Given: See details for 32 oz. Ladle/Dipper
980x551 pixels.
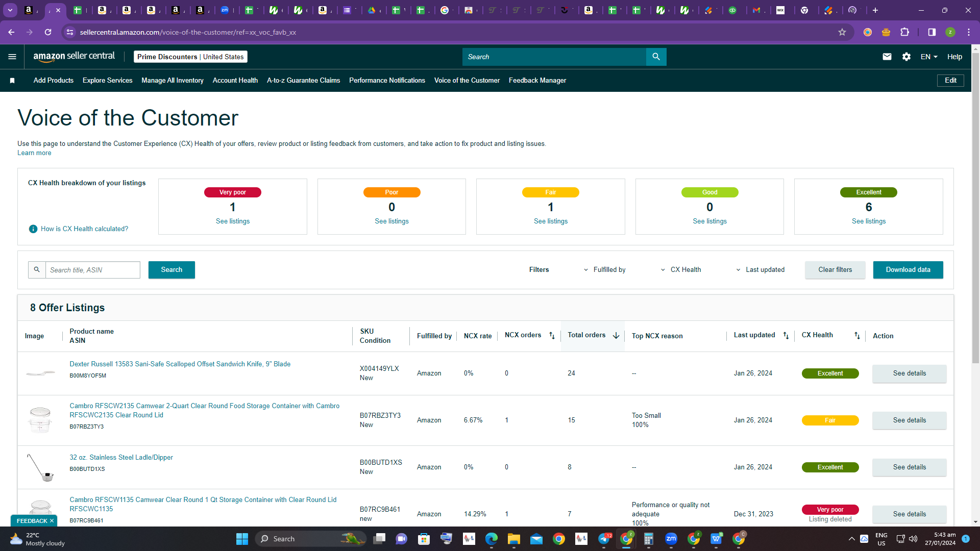Looking at the screenshot, I should [x=909, y=467].
